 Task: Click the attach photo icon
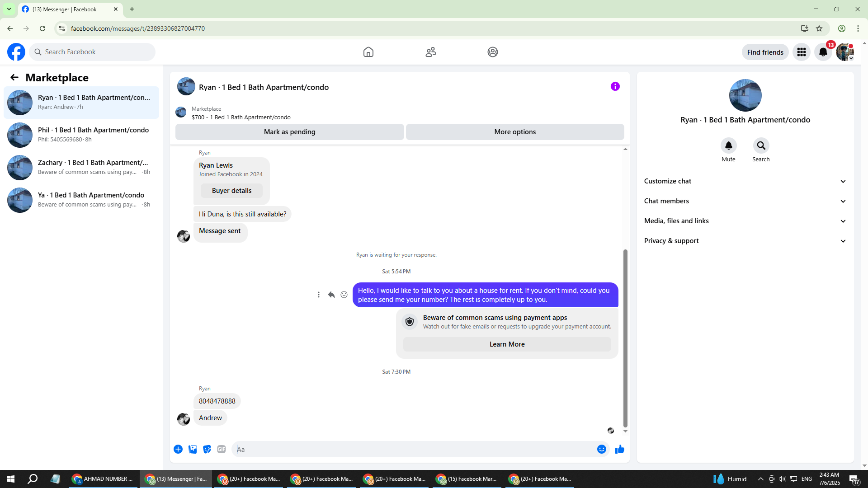(x=193, y=449)
